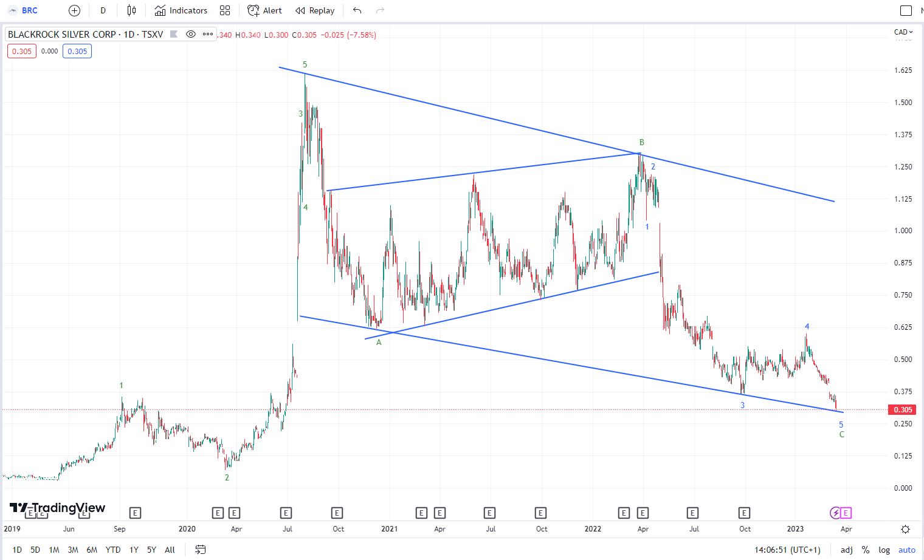Image resolution: width=924 pixels, height=560 pixels.
Task: Click the compare or add symbol plus icon
Action: [x=74, y=10]
